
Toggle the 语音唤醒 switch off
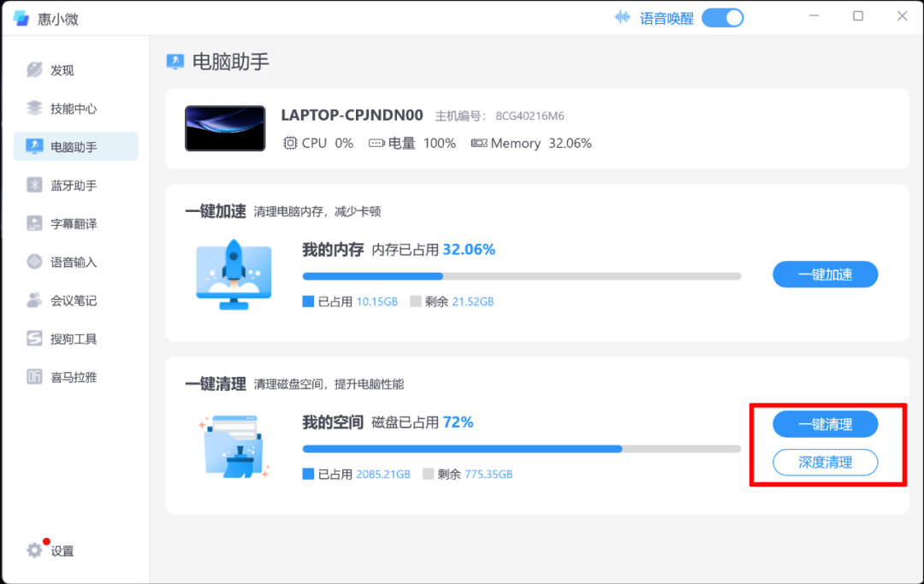coord(722,18)
